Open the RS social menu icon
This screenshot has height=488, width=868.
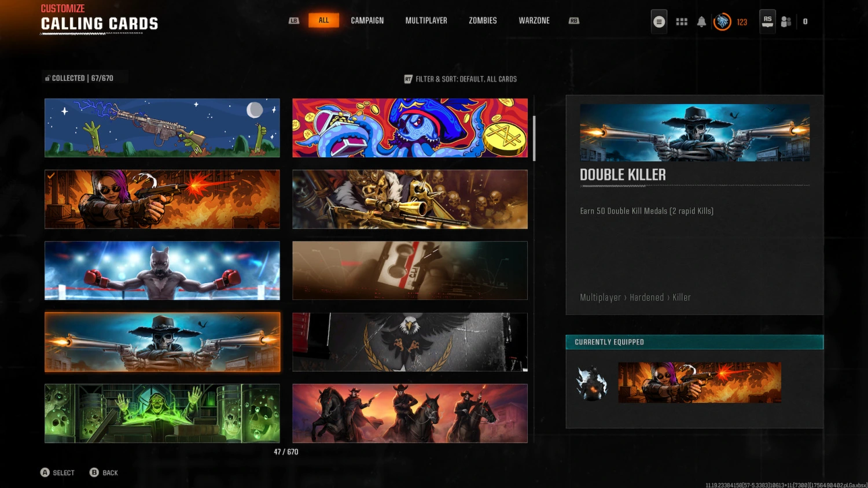coord(767,21)
